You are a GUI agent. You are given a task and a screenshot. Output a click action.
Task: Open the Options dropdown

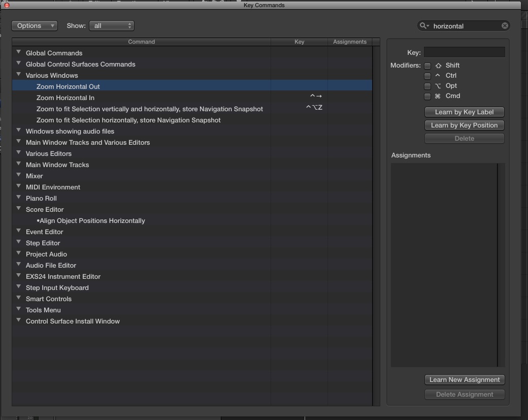click(34, 25)
